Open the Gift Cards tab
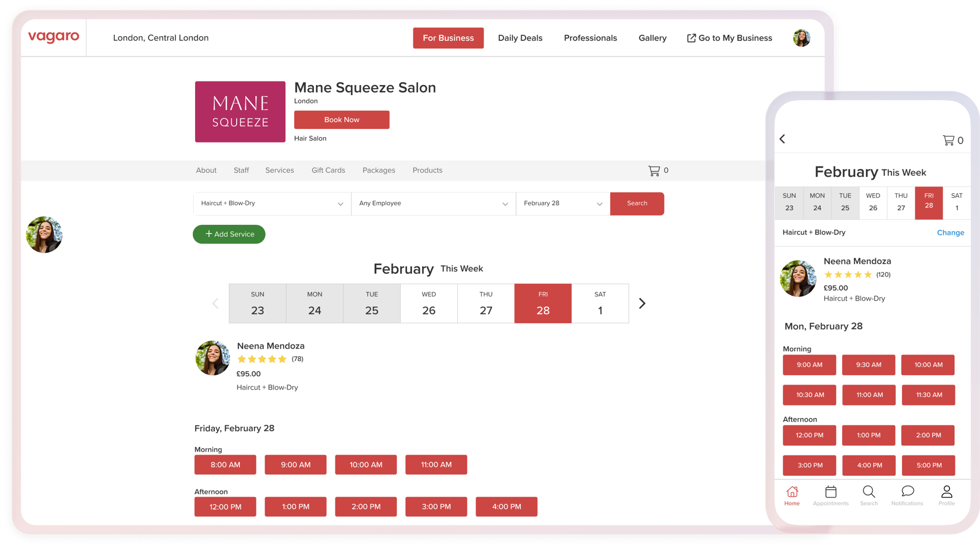 point(328,171)
